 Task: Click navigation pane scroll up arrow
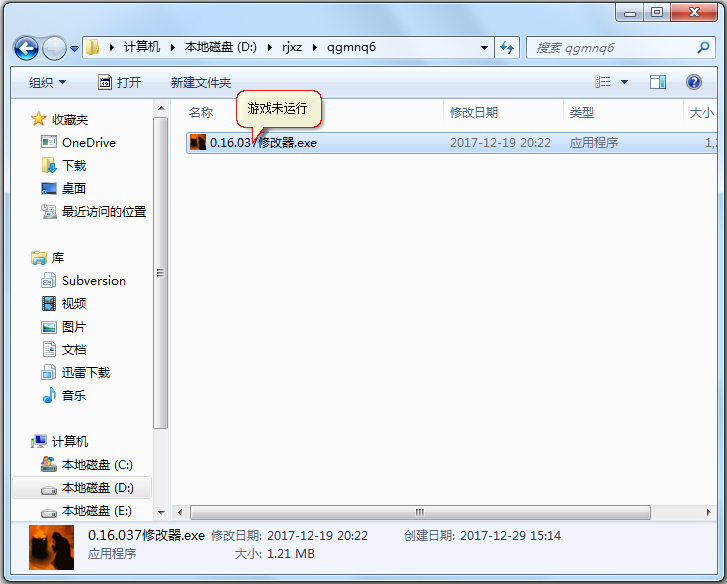pyautogui.click(x=161, y=108)
